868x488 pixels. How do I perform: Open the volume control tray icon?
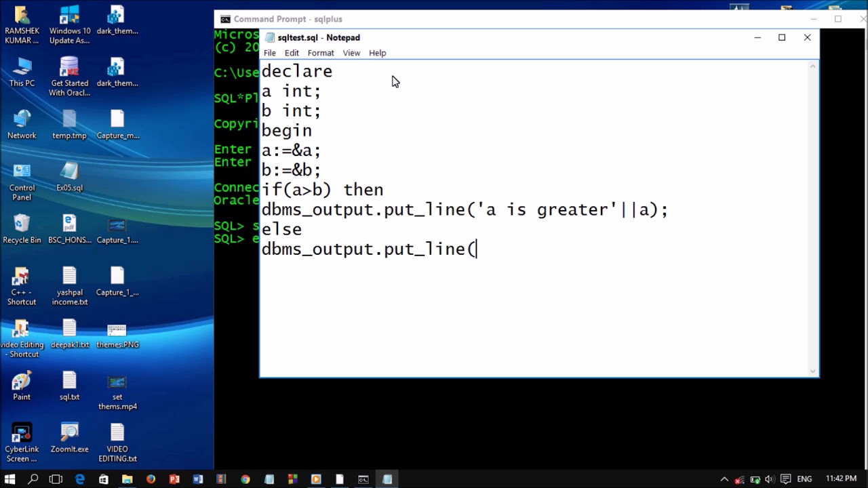tap(770, 479)
